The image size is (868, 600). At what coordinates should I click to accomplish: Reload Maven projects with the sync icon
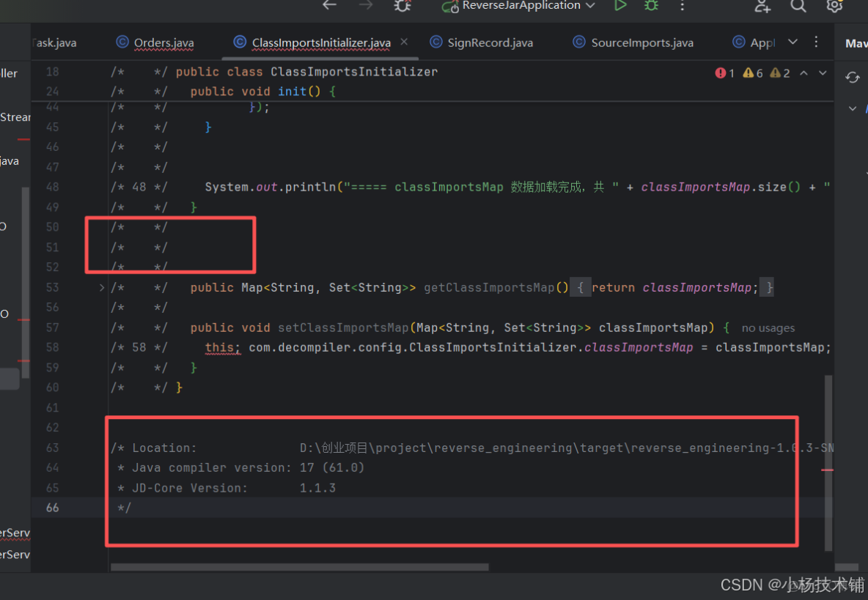tap(852, 77)
